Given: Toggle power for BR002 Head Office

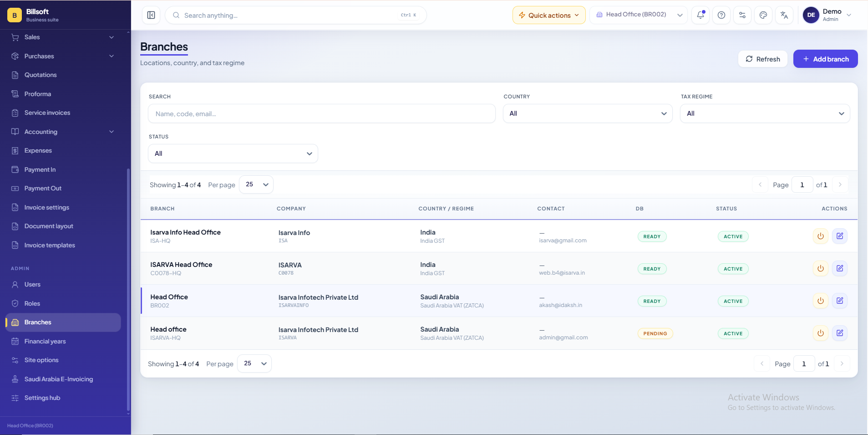Looking at the screenshot, I should (x=821, y=301).
